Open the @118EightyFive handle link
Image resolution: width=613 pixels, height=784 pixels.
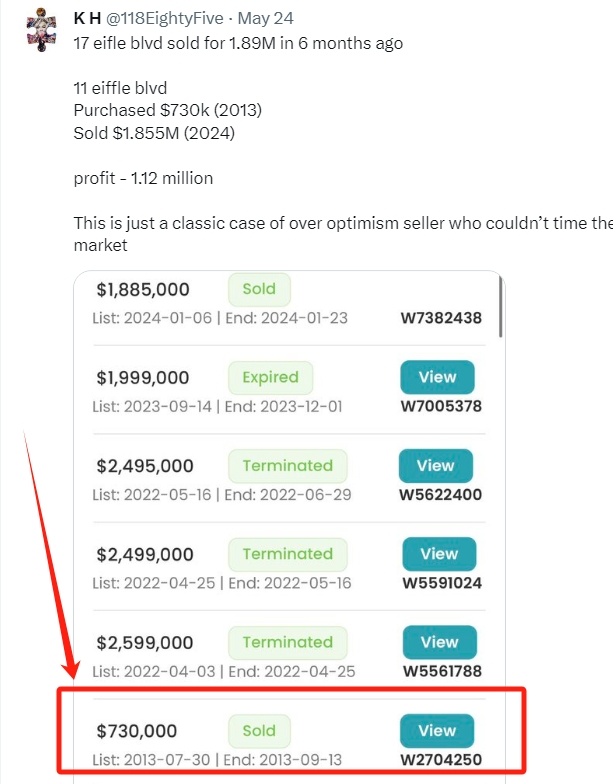(x=164, y=18)
